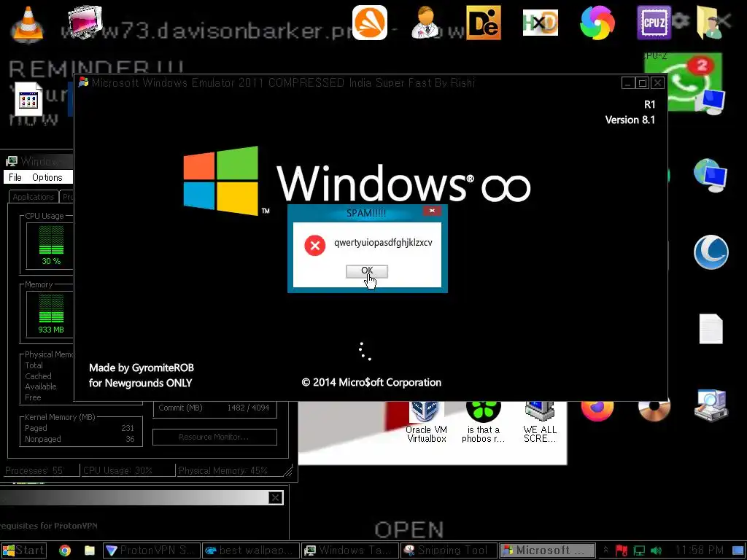Switch to Snipping Tool taskbar button
The width and height of the screenshot is (747, 560).
tap(449, 551)
